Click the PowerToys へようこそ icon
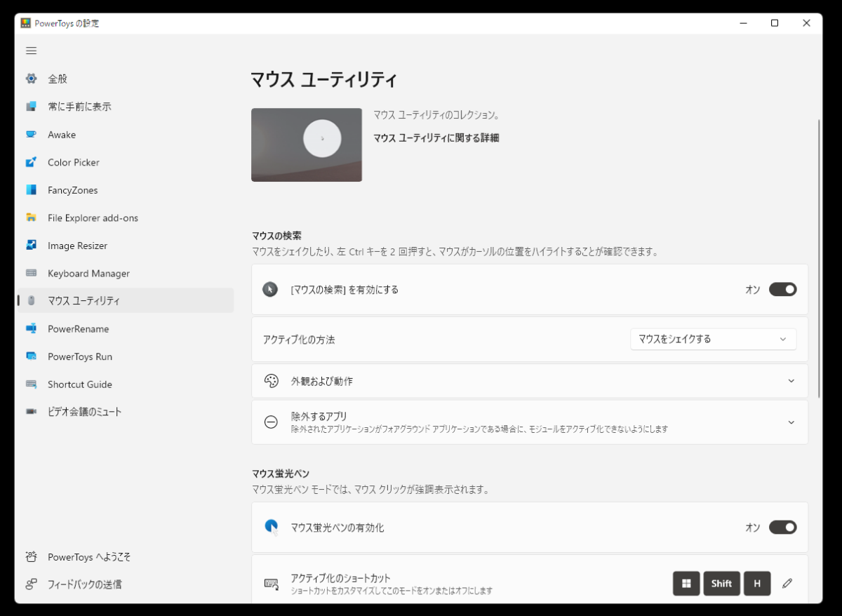This screenshot has width=842, height=616. (x=31, y=557)
